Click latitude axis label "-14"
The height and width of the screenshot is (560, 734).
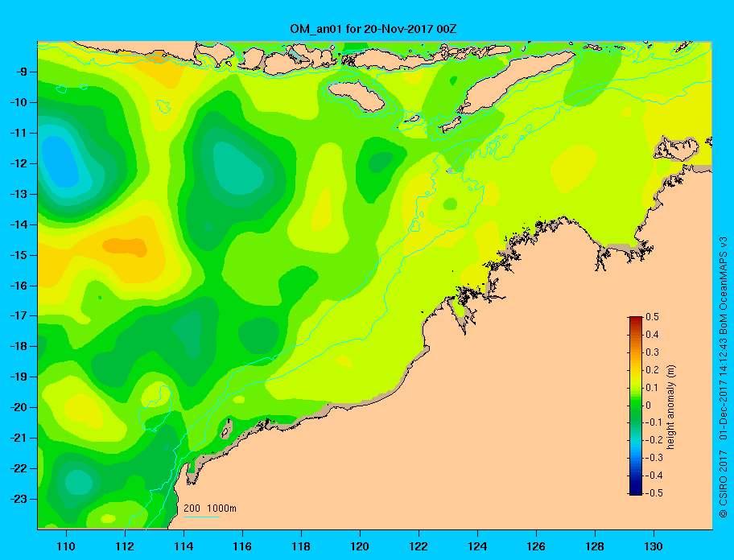click(x=19, y=224)
